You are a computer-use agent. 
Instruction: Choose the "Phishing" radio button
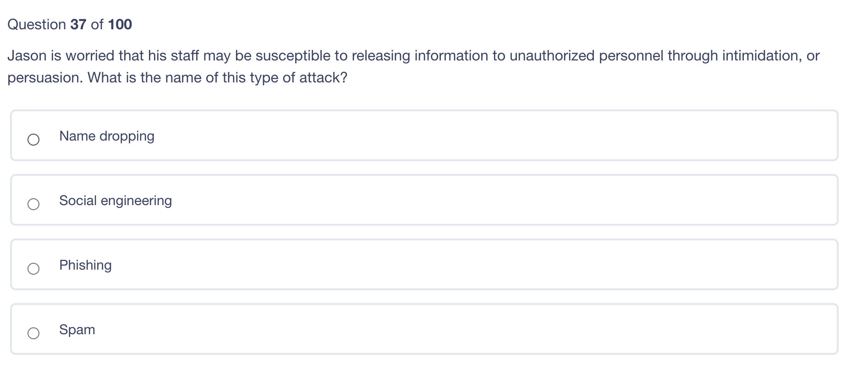point(33,269)
